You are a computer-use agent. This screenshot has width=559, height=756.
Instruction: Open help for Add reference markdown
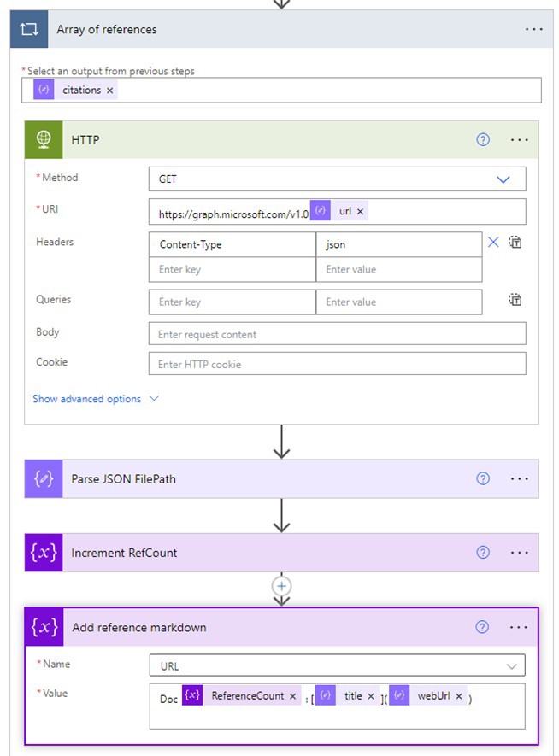[483, 627]
